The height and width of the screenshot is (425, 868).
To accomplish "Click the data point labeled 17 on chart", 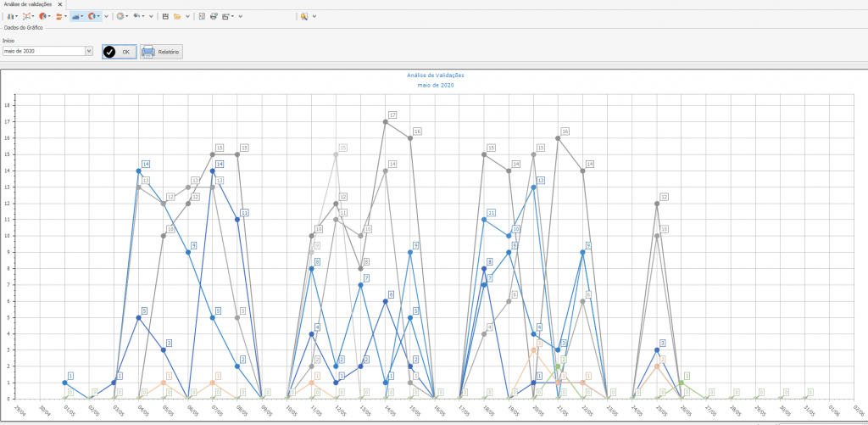I will [x=386, y=121].
